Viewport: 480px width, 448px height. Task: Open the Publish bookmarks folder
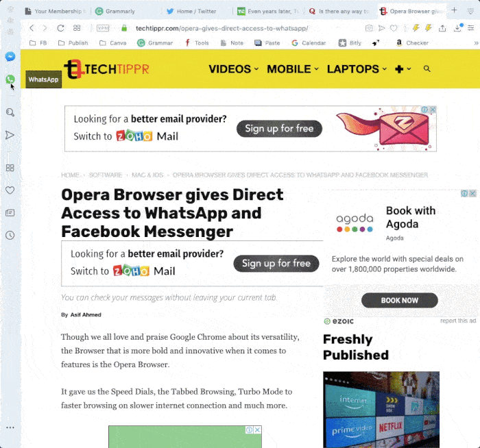point(73,43)
